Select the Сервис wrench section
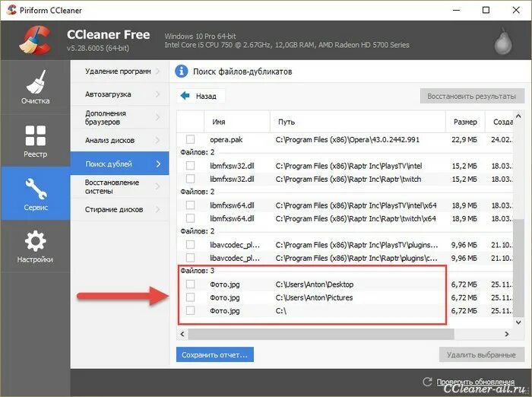 coord(35,193)
